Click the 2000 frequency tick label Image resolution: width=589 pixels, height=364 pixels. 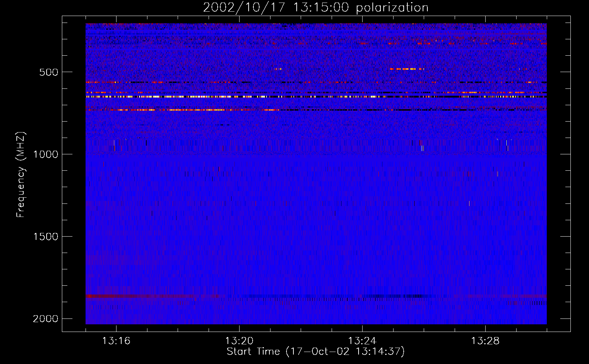[x=46, y=319]
